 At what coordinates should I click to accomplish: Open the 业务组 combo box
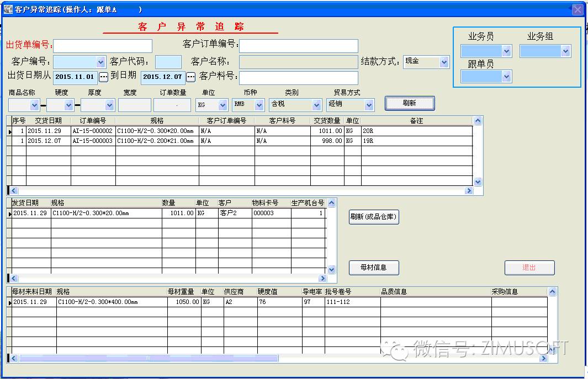coord(565,51)
